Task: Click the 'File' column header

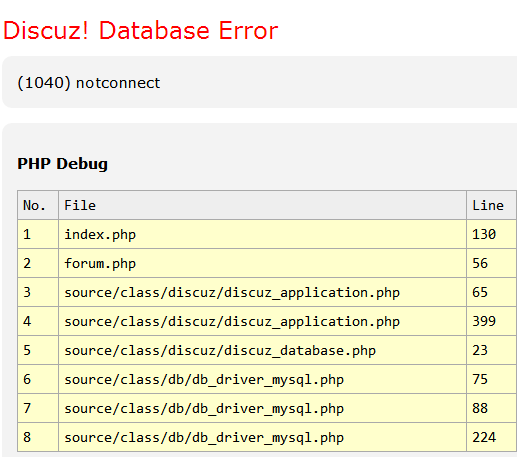Action: click(262, 205)
